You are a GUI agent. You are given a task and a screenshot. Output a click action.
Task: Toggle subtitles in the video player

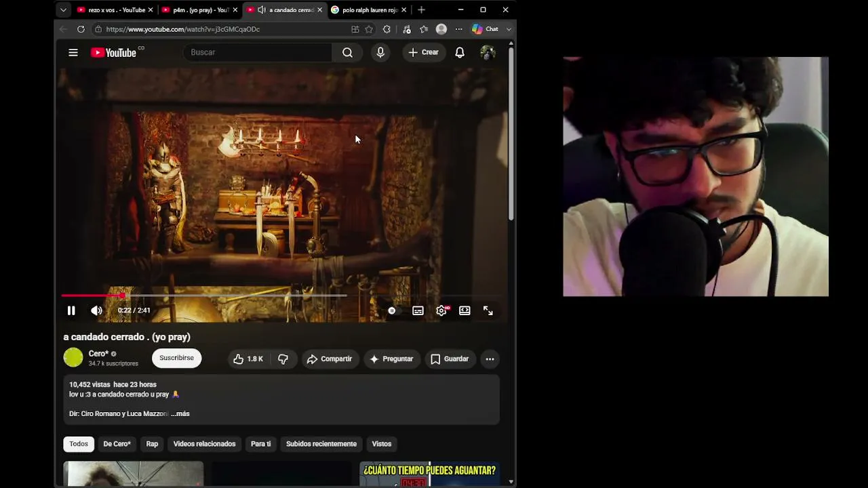pos(418,310)
